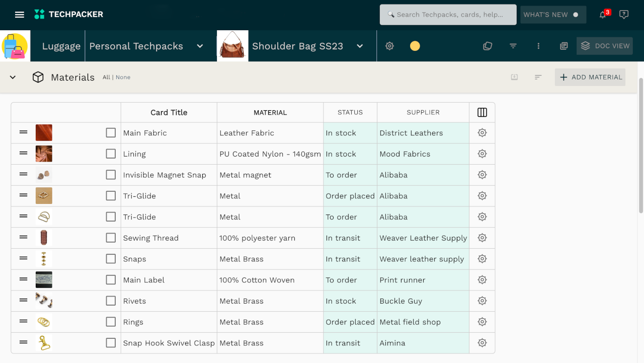Check the Snaps checkbox

111,259
